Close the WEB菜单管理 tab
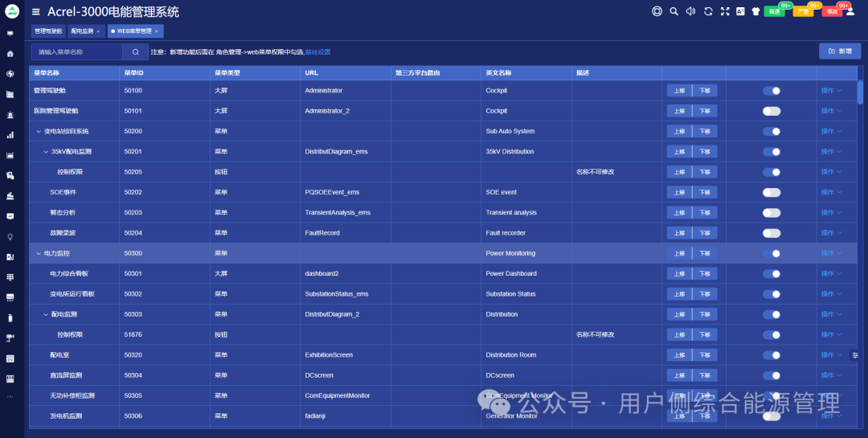This screenshot has height=438, width=868. (x=157, y=31)
